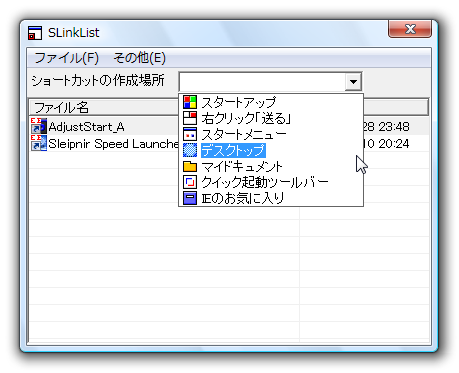Click the Start Menu (スタートメニュー) icon
The height and width of the screenshot is (373, 459).
190,134
